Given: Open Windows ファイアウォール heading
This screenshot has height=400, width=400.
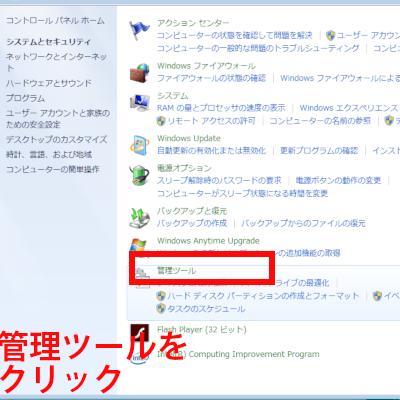Looking at the screenshot, I should [206, 66].
